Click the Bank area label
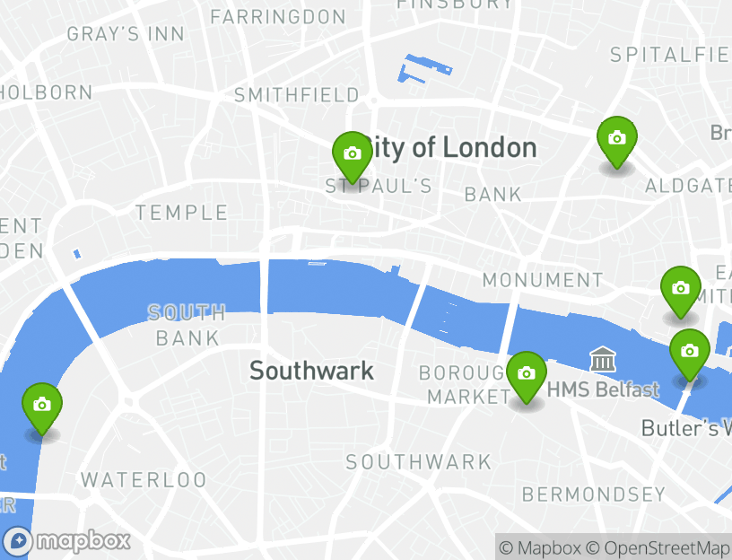This screenshot has width=732, height=560. coord(492,195)
